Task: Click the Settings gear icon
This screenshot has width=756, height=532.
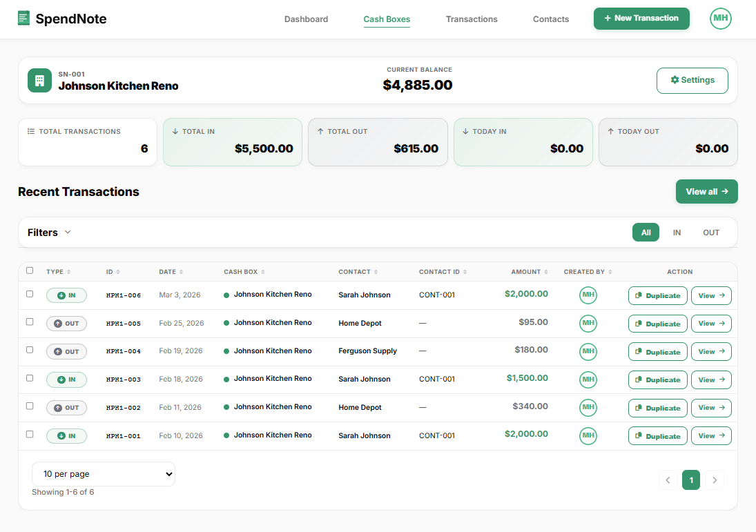Action: point(674,80)
